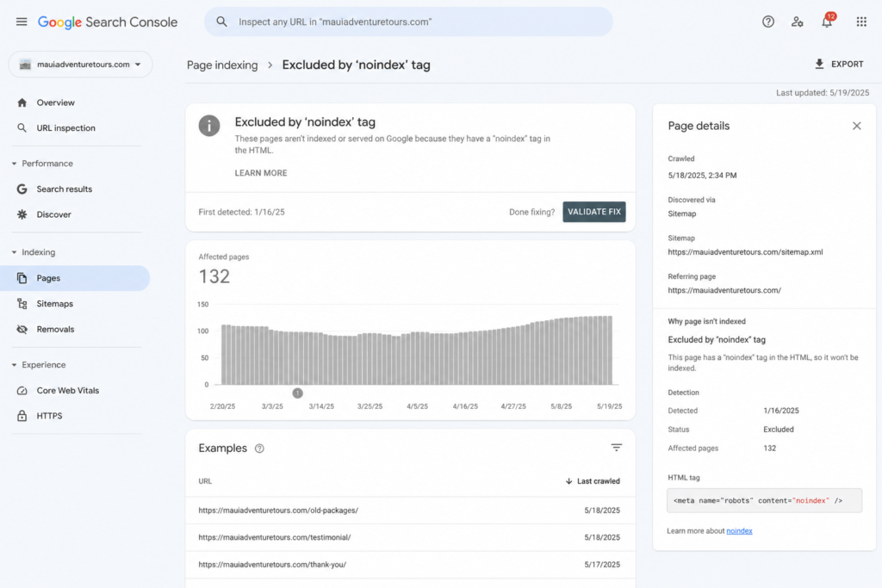
Task: Click the EXPORT button
Action: [839, 64]
